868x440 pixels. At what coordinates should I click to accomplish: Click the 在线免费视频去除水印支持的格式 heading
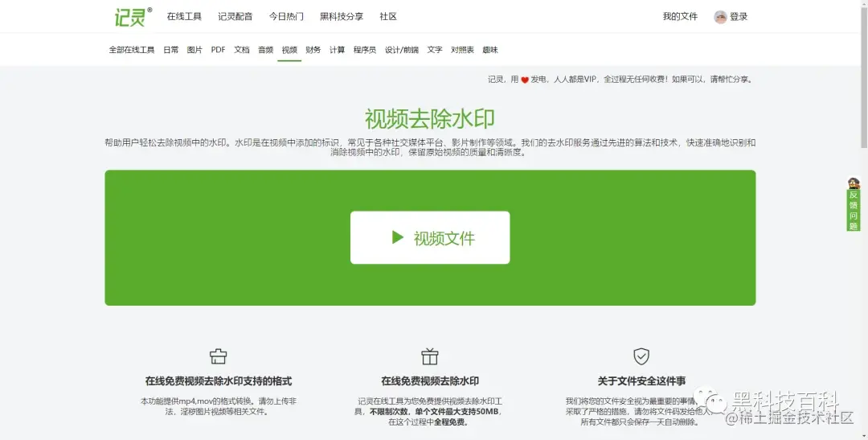[x=218, y=381]
